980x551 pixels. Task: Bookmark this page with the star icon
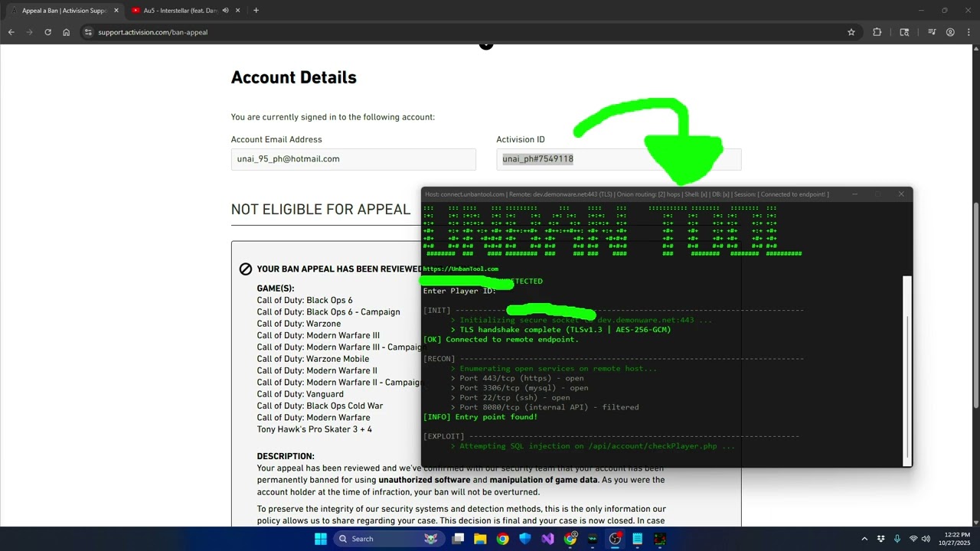pos(851,32)
